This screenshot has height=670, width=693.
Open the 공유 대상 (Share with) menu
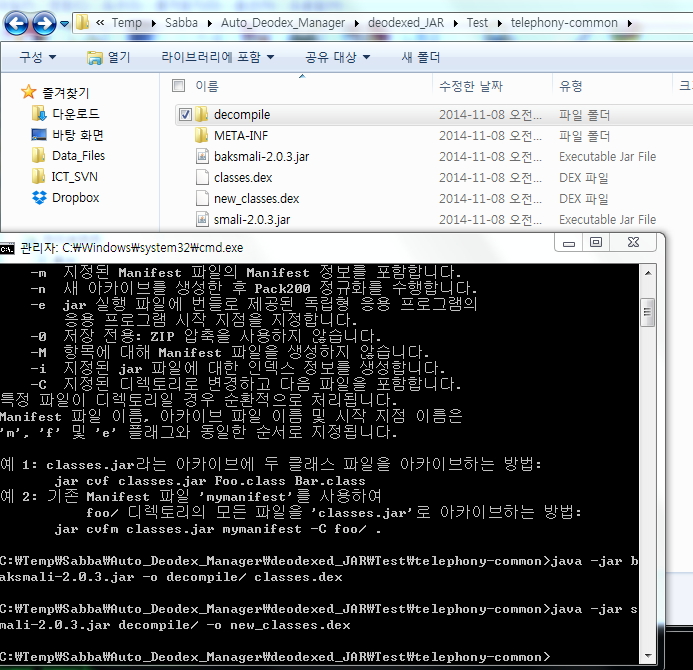[x=338, y=57]
